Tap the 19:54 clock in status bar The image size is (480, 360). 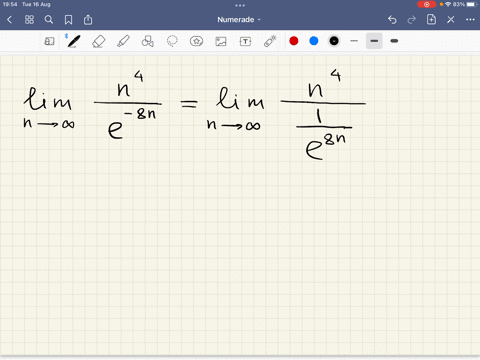(x=10, y=4)
